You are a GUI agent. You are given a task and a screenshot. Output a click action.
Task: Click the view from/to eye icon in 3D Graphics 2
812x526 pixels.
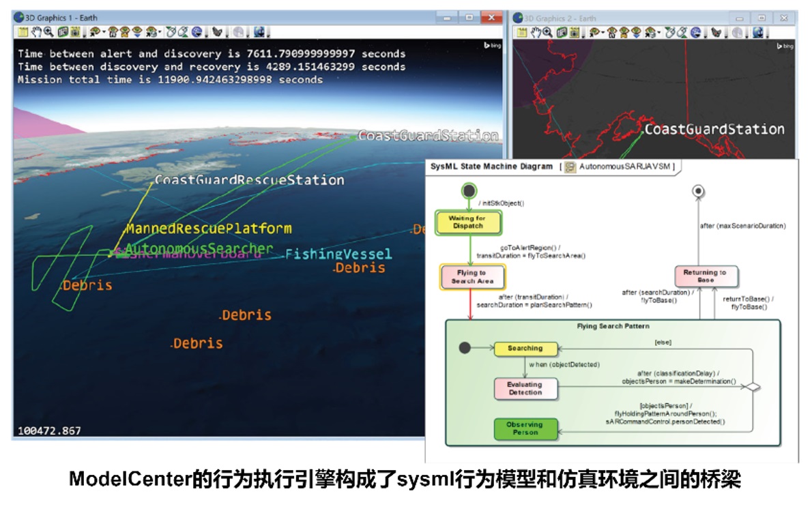594,33
